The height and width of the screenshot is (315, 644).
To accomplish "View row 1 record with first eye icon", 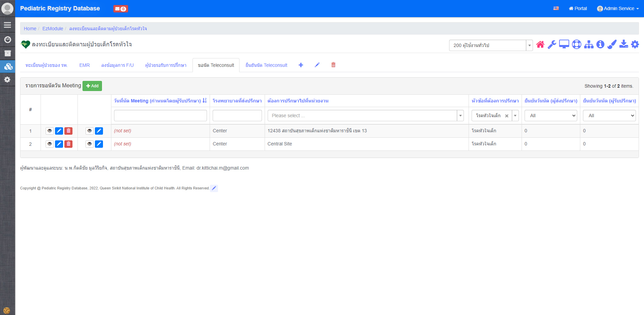I will [50, 131].
